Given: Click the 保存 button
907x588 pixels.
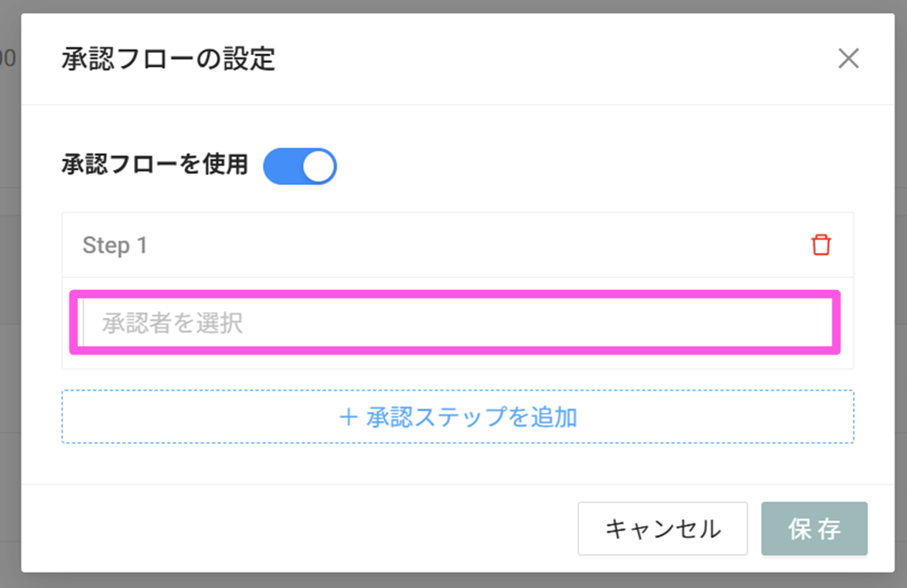Looking at the screenshot, I should pyautogui.click(x=814, y=529).
